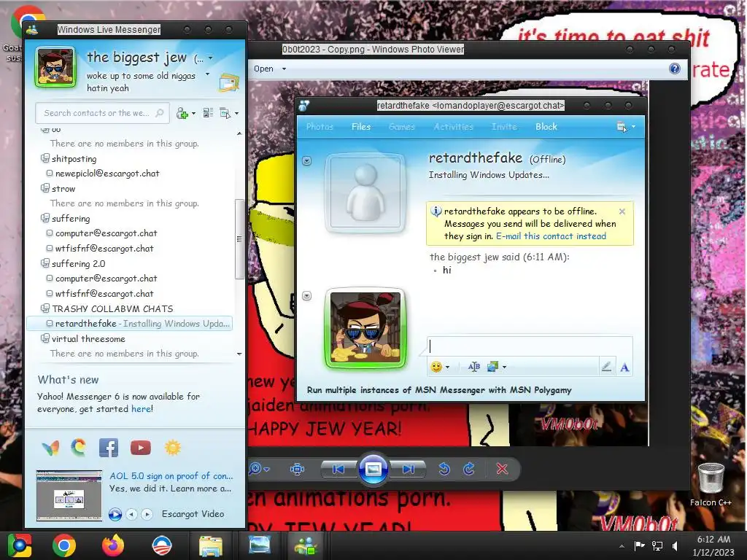Show hidden tray icons arrow

coord(622,546)
